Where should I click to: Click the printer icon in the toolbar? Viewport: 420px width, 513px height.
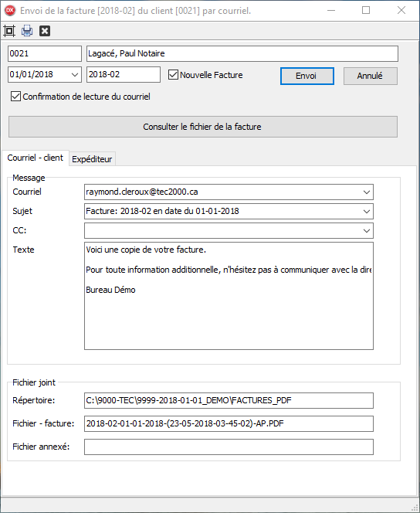click(x=27, y=31)
